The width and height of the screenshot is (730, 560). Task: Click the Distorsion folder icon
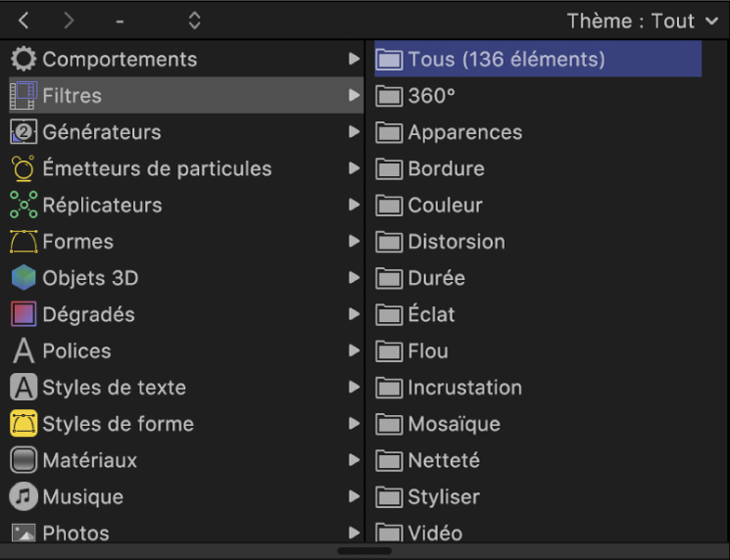[x=389, y=242]
